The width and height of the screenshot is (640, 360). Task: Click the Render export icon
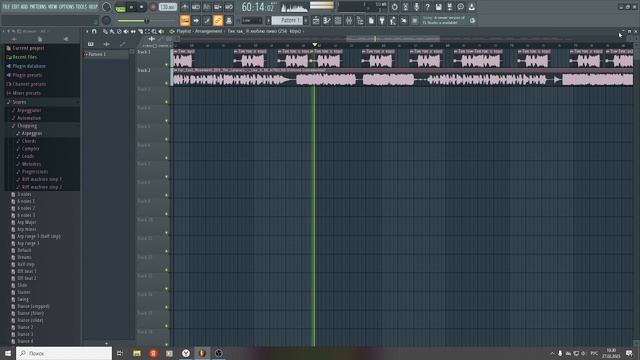tap(449, 7)
